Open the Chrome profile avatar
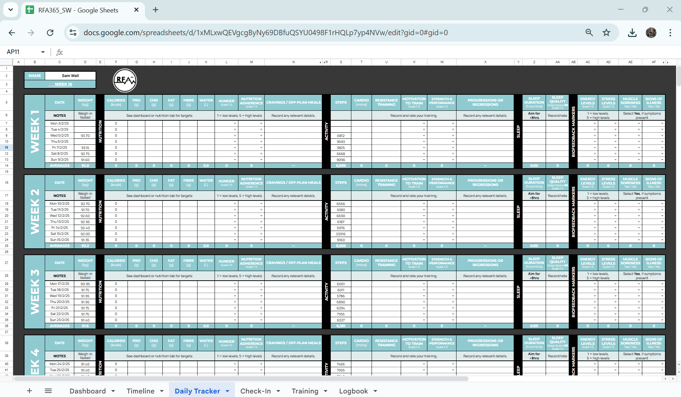Image resolution: width=681 pixels, height=397 pixels. pos(651,33)
